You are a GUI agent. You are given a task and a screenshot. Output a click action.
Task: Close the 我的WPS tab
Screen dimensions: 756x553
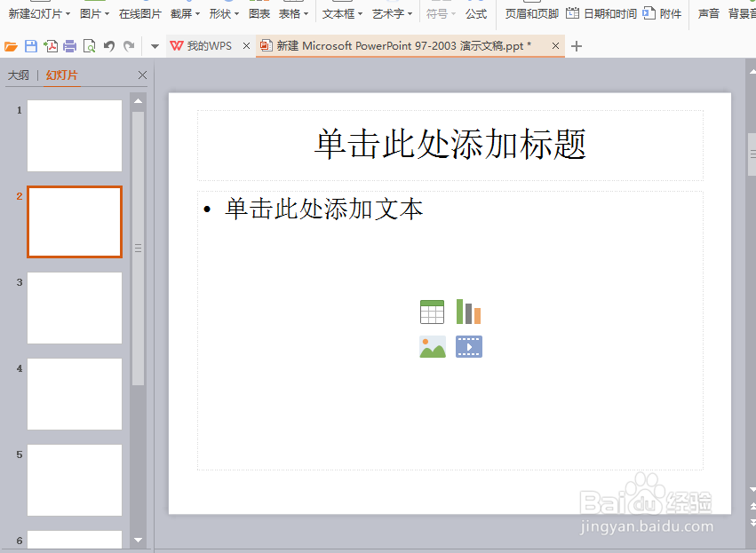click(246, 46)
